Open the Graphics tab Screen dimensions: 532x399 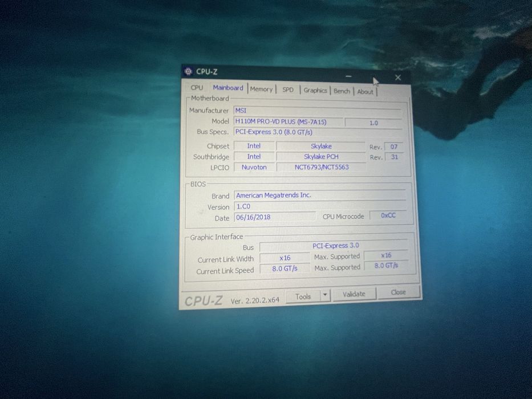315,90
